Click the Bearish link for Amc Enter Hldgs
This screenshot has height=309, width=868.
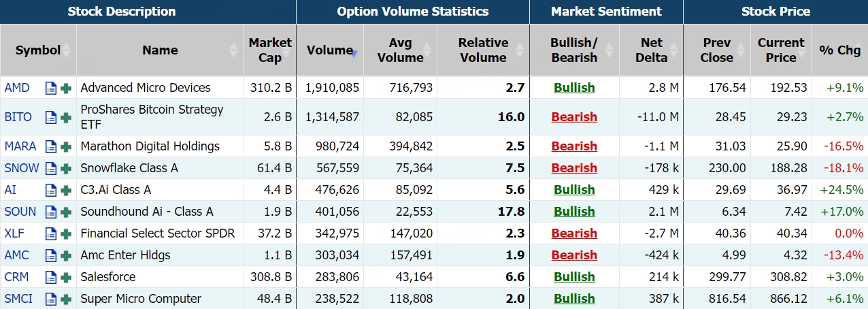tap(574, 255)
